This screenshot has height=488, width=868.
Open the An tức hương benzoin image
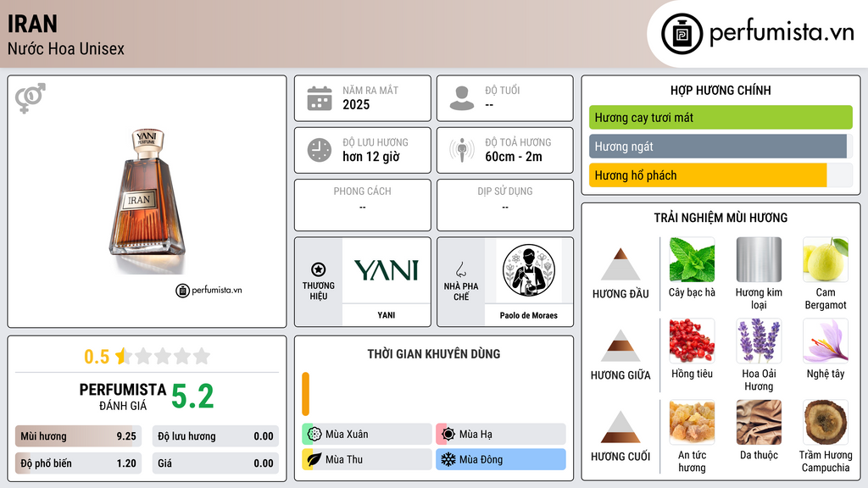692,422
